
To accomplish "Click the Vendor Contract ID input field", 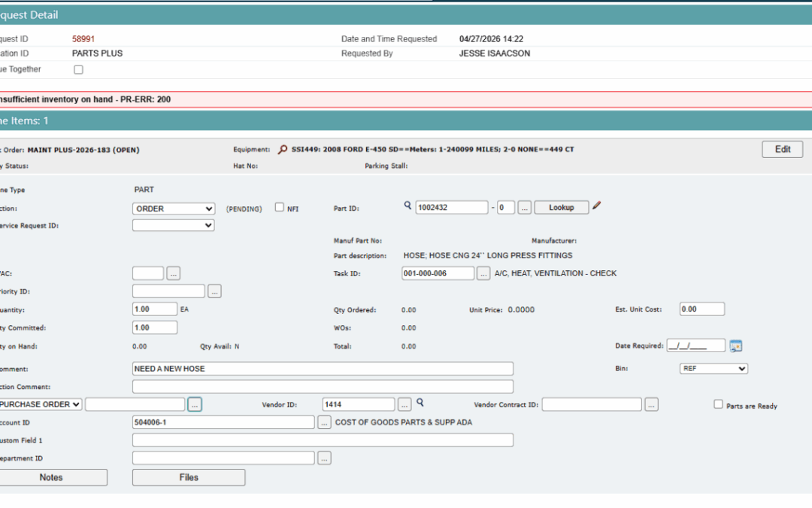I will (592, 404).
